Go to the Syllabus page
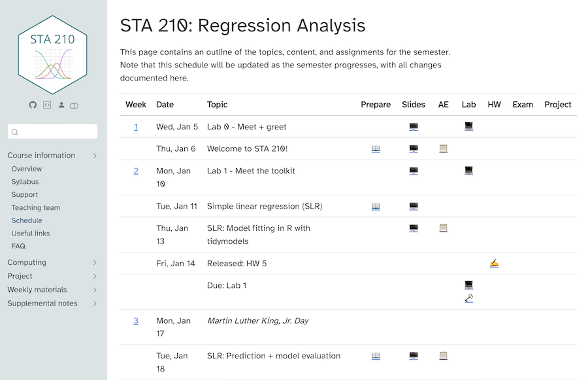588x380 pixels. [x=25, y=182]
